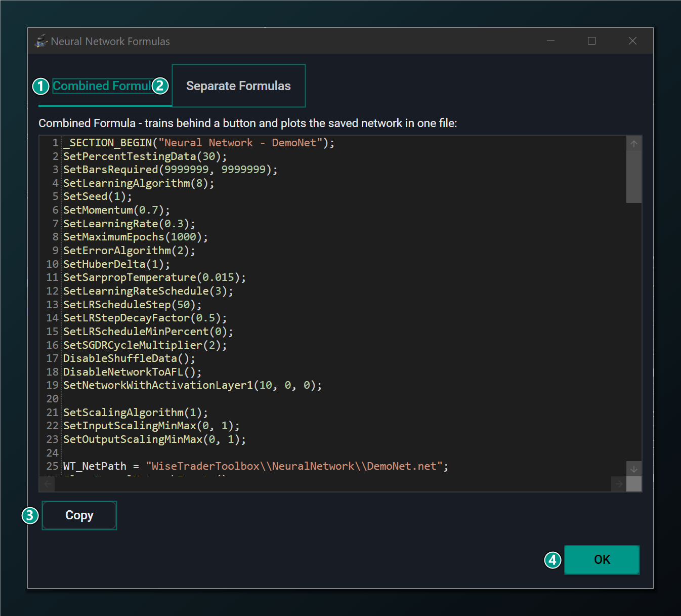This screenshot has height=616, width=681.
Task: Click the scroll right arrow below code
Action: pos(619,484)
